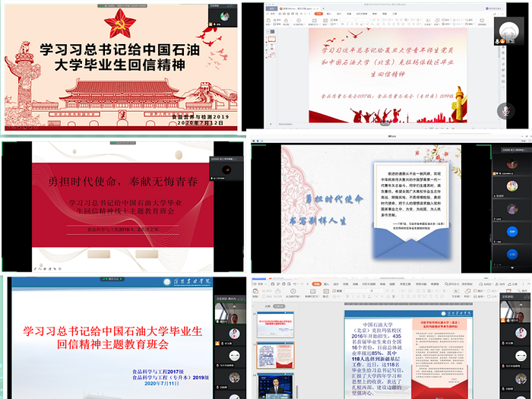Switch slide pane to 大纲 outline view
The height and width of the screenshot is (399, 532).
[x=267, y=305]
